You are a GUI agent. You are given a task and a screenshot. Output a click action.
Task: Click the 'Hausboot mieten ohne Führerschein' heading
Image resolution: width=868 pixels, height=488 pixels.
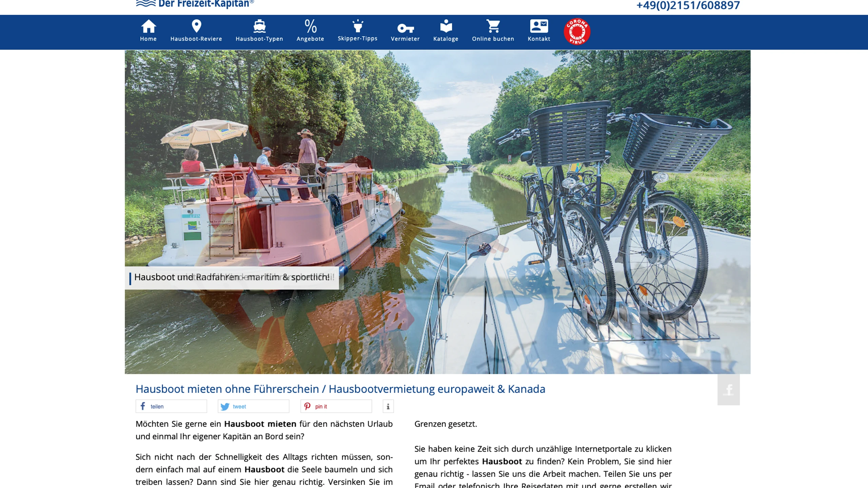(340, 389)
